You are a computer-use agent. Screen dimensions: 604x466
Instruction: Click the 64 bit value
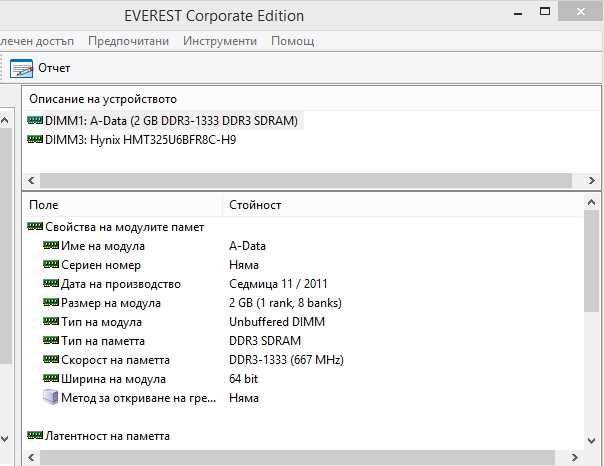pos(243,379)
